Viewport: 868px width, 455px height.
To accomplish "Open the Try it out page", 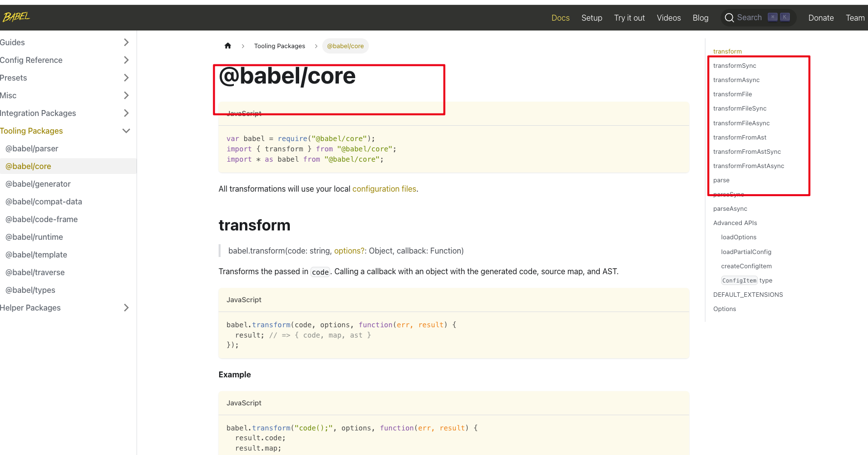I will pyautogui.click(x=629, y=18).
